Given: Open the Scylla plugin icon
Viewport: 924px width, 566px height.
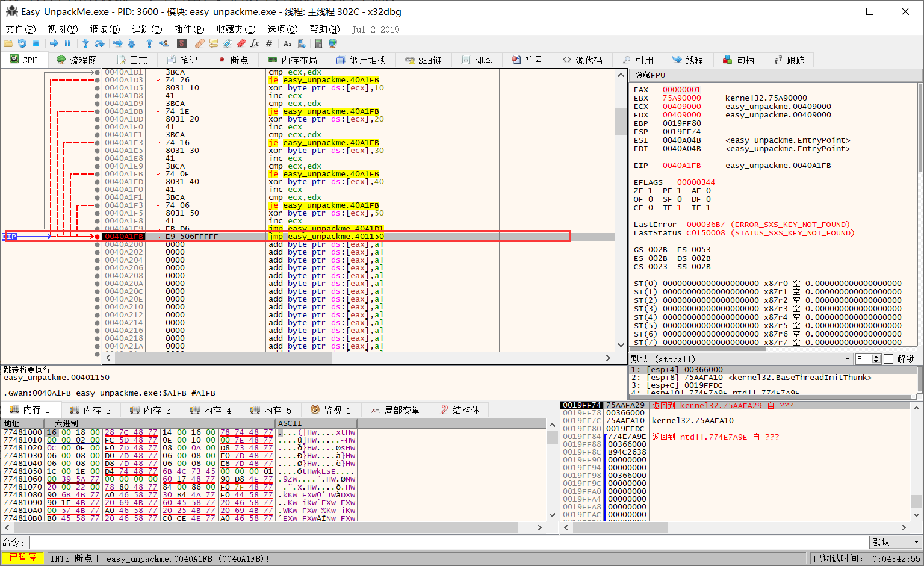Looking at the screenshot, I should pos(182,43).
